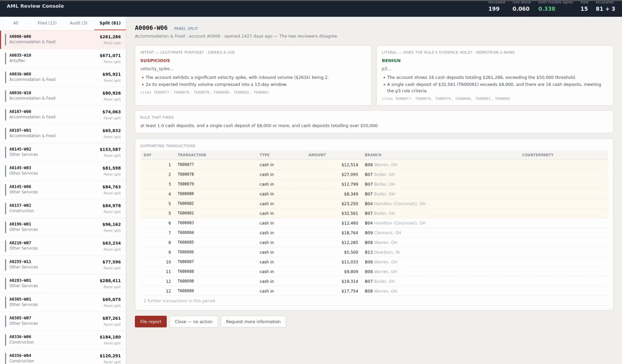This screenshot has width=622, height=364.
Task: Select the Split (81) tab
Action: pyautogui.click(x=110, y=23)
